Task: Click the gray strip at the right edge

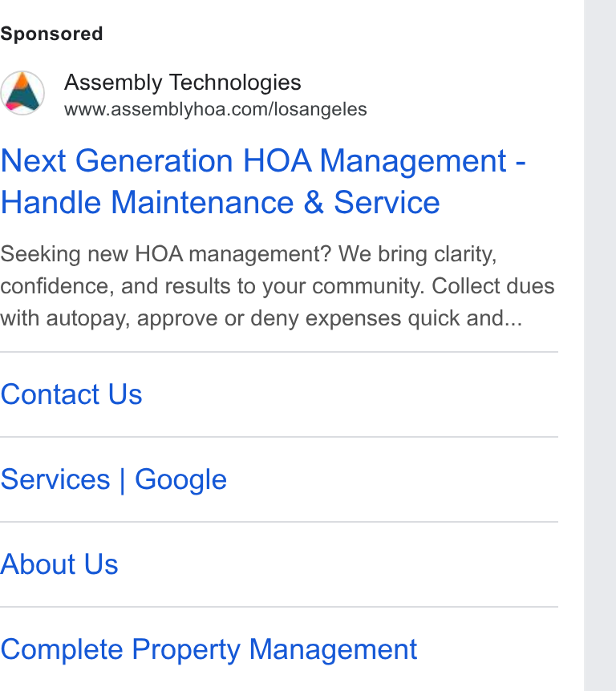Action: click(600, 345)
